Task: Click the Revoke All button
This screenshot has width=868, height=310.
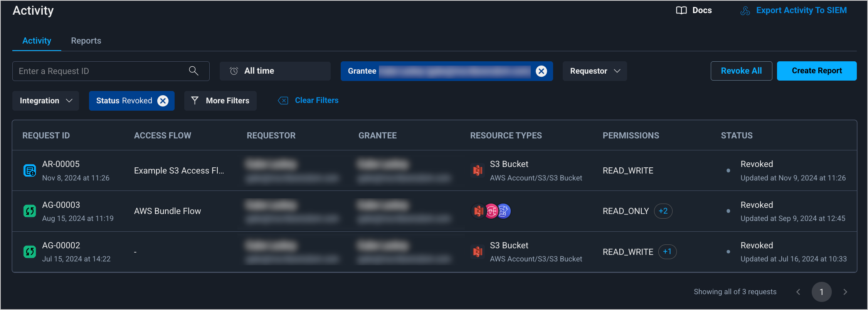Action: click(741, 71)
